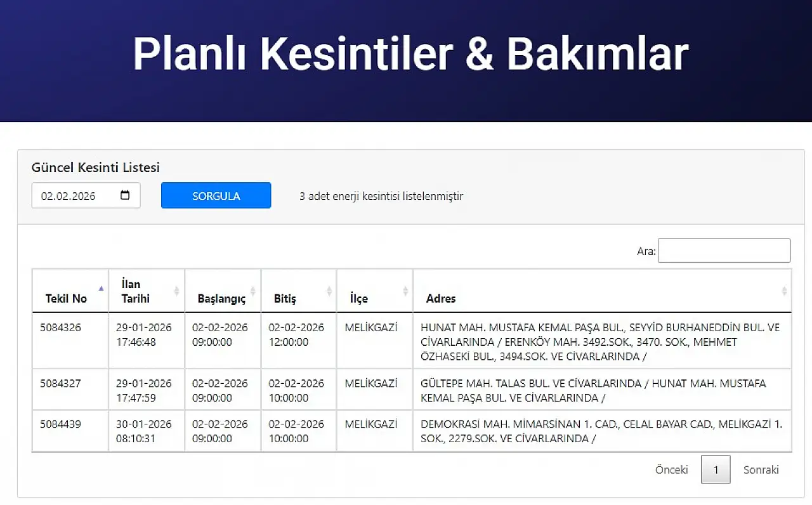
Task: Go to next page with Sonraki
Action: tap(761, 469)
